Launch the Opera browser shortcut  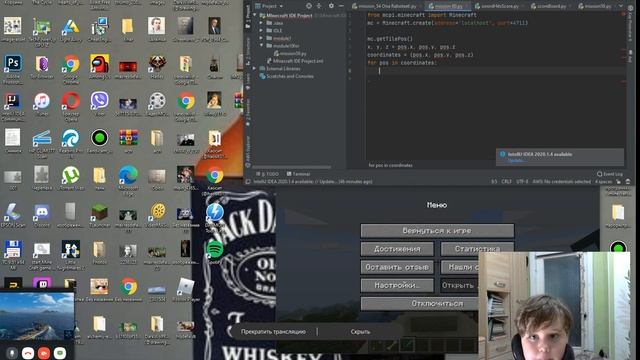[71, 101]
